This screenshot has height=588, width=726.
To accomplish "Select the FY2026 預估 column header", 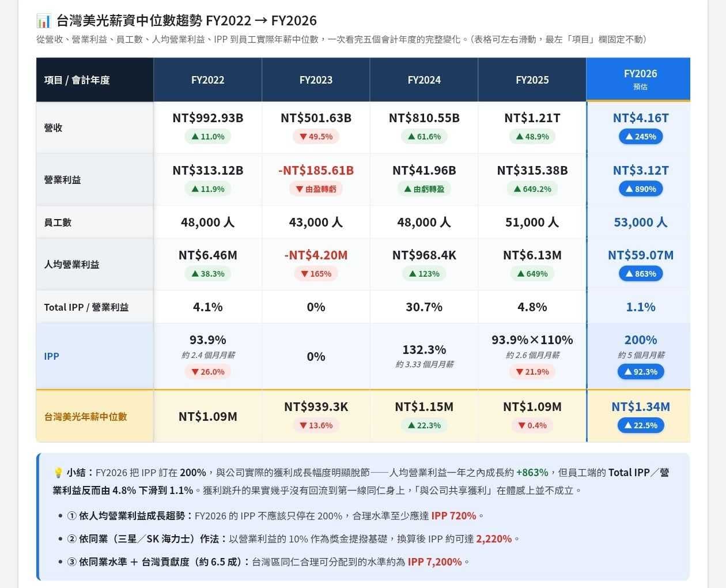I will pos(638,79).
